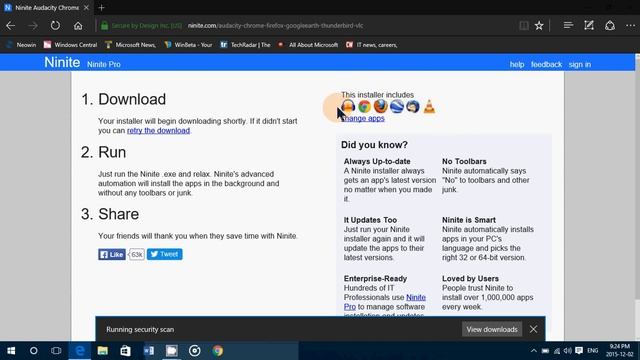This screenshot has height=360, width=640.
Task: Click the Google Earth app icon
Action: click(397, 107)
